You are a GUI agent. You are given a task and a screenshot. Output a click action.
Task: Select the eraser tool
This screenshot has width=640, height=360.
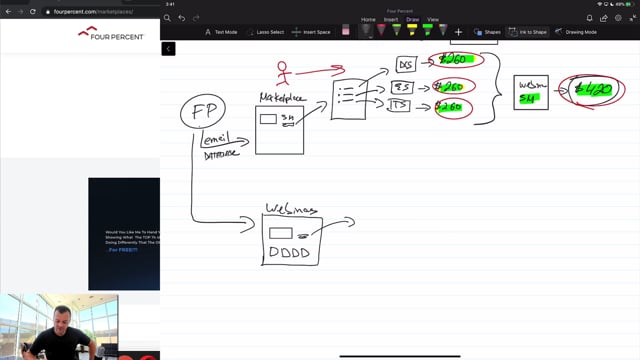pyautogui.click(x=346, y=31)
